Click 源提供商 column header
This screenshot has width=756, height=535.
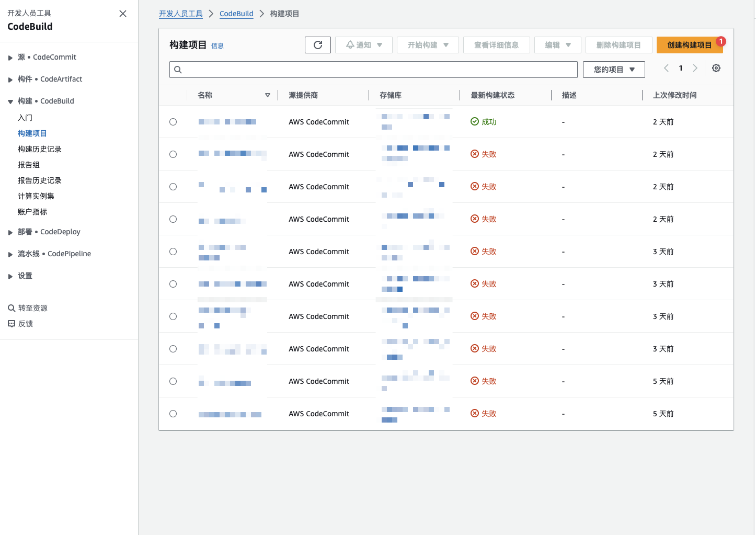point(303,95)
